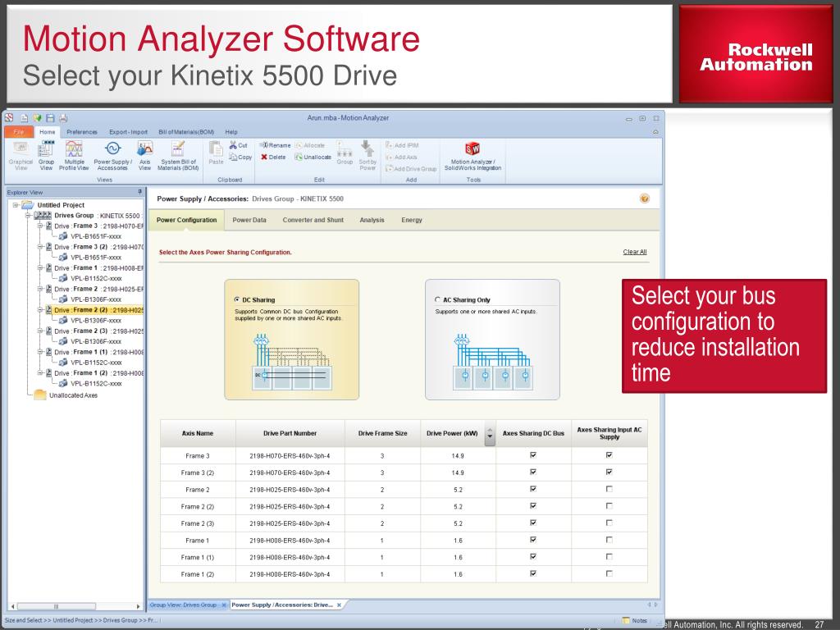Open System Bill of Materials (BOM) icon
Screen dimensions: 840x630
click(x=178, y=155)
